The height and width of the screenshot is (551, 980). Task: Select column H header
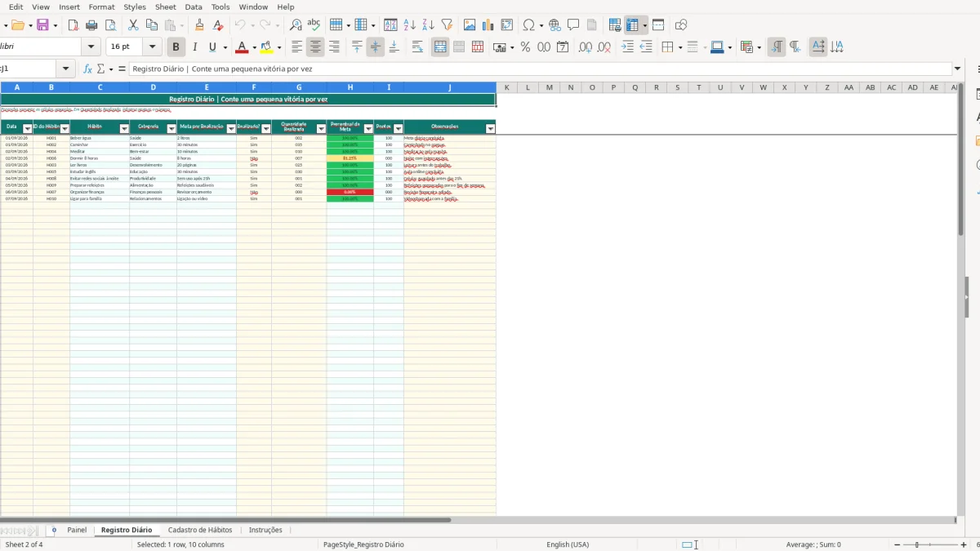tap(350, 87)
